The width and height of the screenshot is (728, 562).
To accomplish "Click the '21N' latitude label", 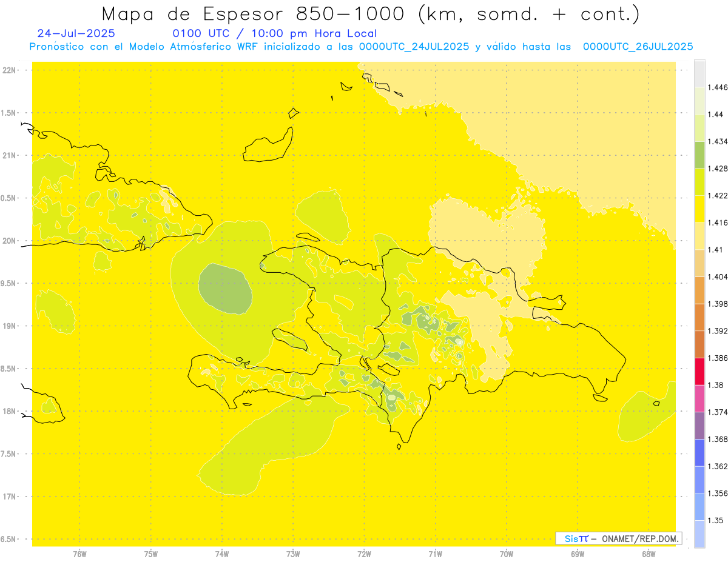I will (x=10, y=155).
